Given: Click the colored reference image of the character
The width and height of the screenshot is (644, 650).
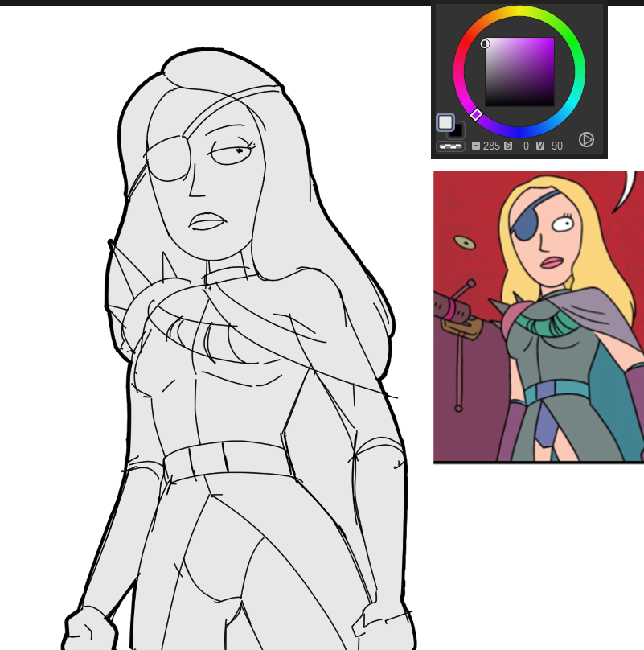Looking at the screenshot, I should tap(539, 317).
